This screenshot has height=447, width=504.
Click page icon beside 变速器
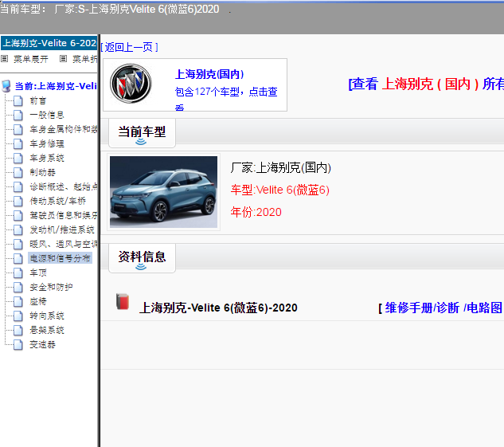coord(18,345)
